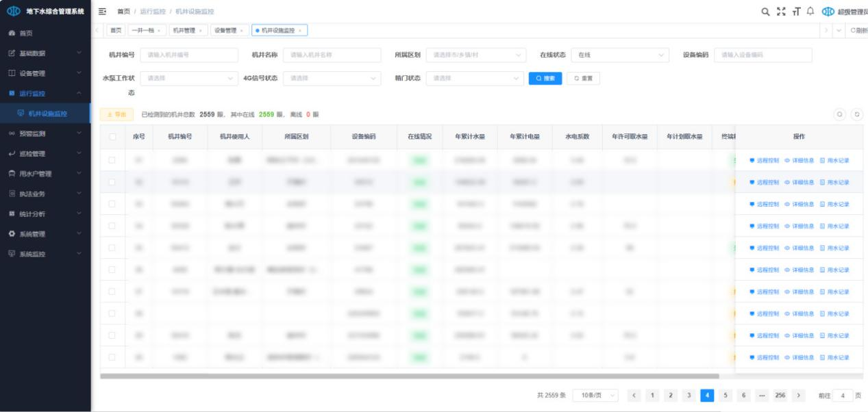Open the 在线状态 dropdown showing 在线
Viewport: 868px width, 412px height.
(x=619, y=55)
